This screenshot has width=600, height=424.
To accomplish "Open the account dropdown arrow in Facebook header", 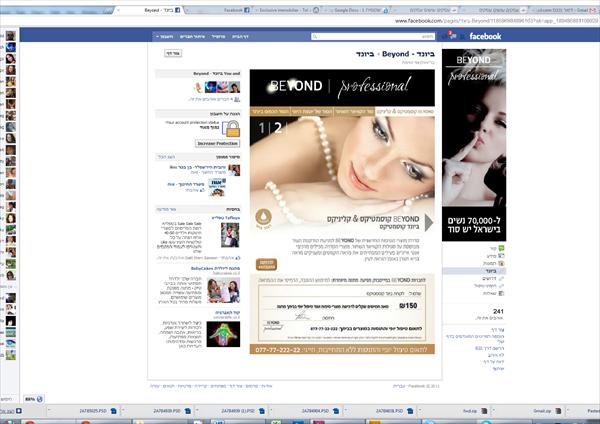I will 157,37.
